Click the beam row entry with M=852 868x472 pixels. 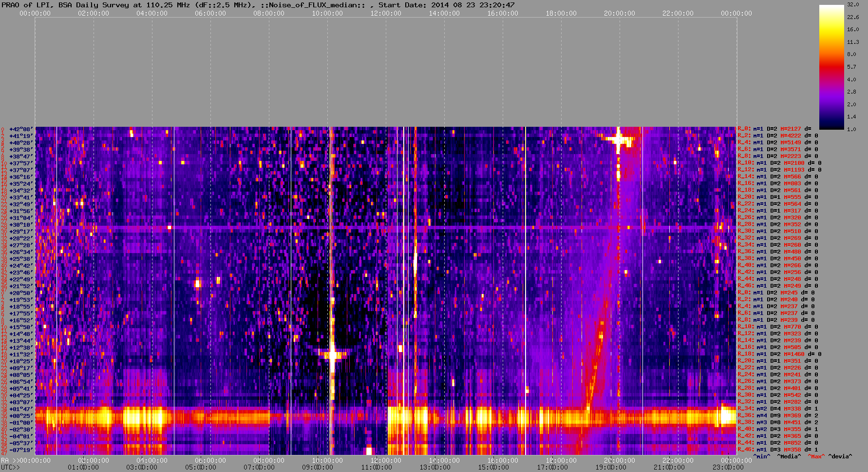point(778,443)
